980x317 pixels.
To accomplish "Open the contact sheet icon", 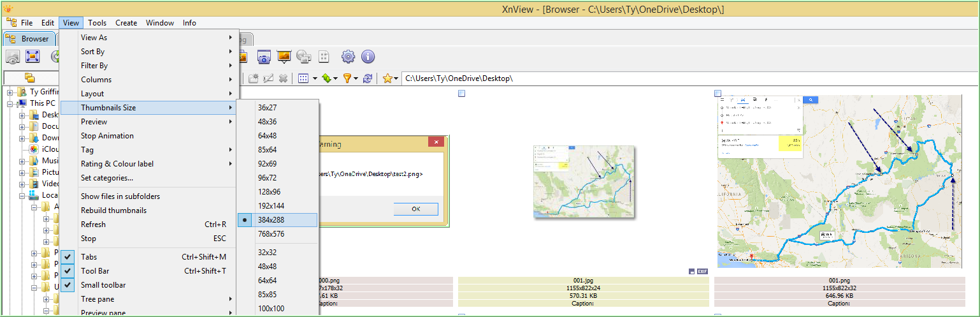I will tap(323, 57).
